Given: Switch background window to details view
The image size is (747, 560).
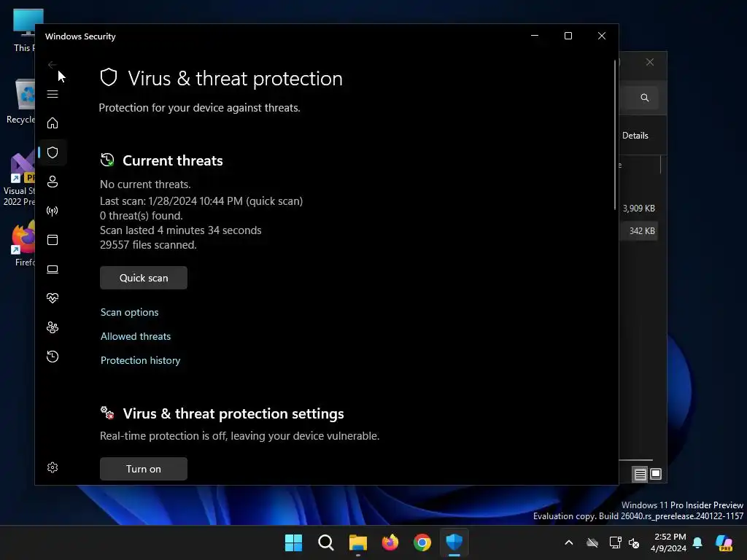Looking at the screenshot, I should tap(640, 474).
